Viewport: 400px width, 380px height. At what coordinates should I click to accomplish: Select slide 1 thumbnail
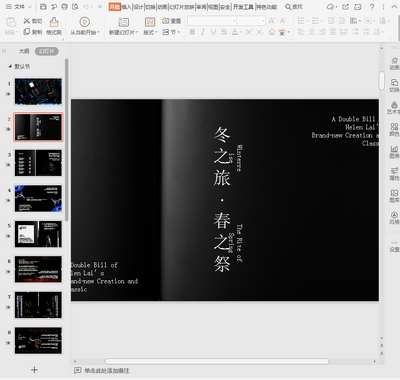(38, 91)
